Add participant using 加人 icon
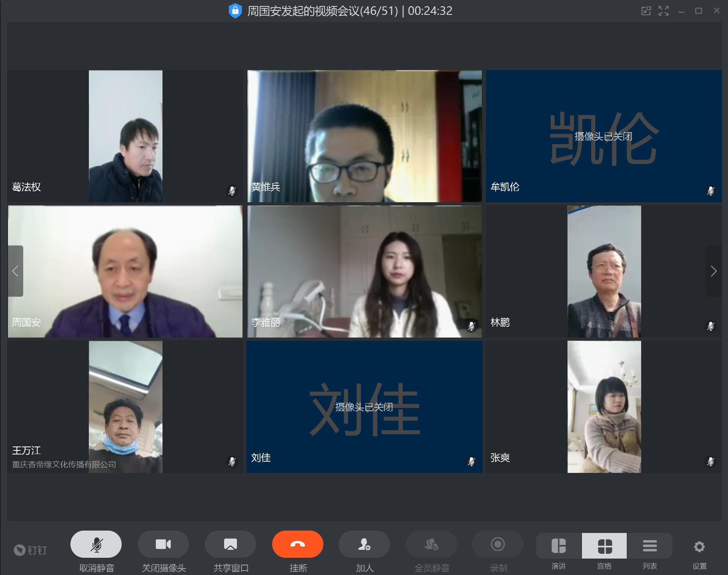Screen dimensions: 728x575 tap(364, 544)
